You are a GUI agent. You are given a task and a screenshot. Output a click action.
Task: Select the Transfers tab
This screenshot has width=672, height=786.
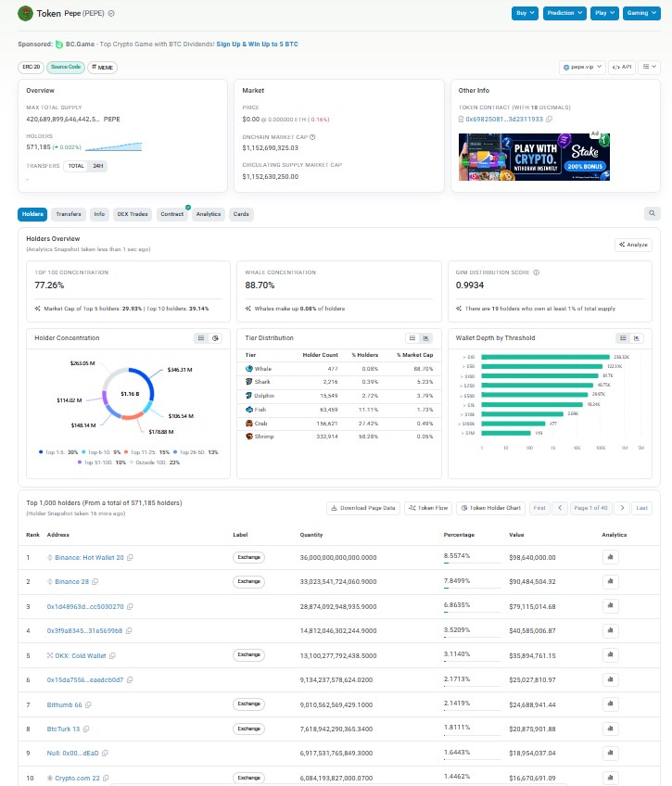tap(69, 214)
